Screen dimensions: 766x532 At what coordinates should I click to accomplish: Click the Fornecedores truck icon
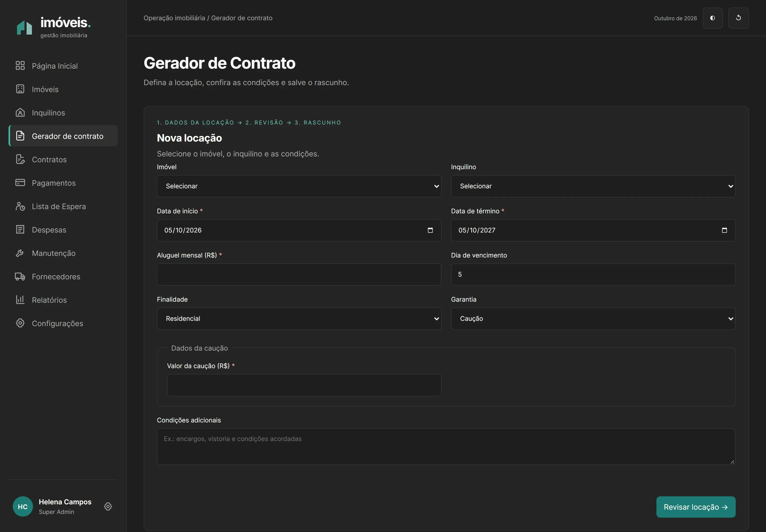pos(20,276)
